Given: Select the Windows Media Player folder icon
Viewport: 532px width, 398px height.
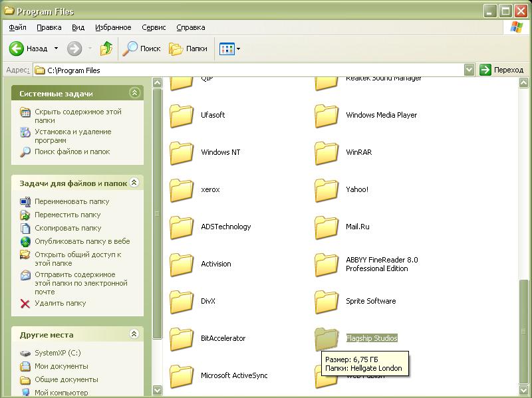Looking at the screenshot, I should pos(327,116).
